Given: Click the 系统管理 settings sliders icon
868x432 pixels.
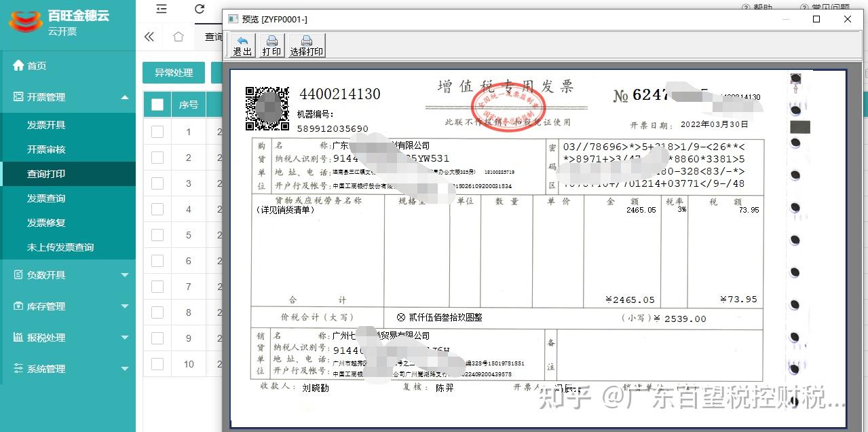Looking at the screenshot, I should coord(18,369).
